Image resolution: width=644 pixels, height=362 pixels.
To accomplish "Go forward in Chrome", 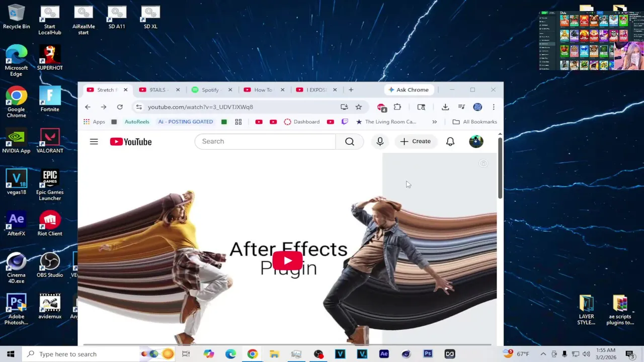I will click(x=104, y=107).
